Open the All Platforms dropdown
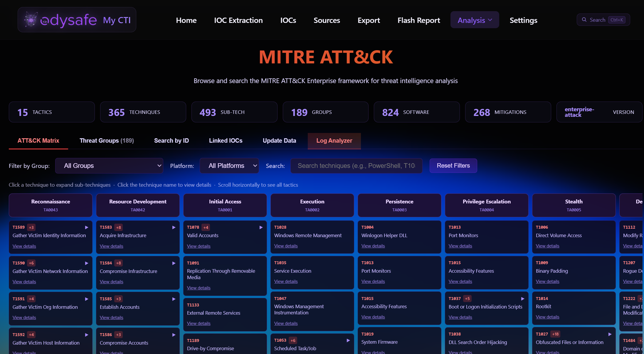This screenshot has height=354, width=644. [x=229, y=166]
